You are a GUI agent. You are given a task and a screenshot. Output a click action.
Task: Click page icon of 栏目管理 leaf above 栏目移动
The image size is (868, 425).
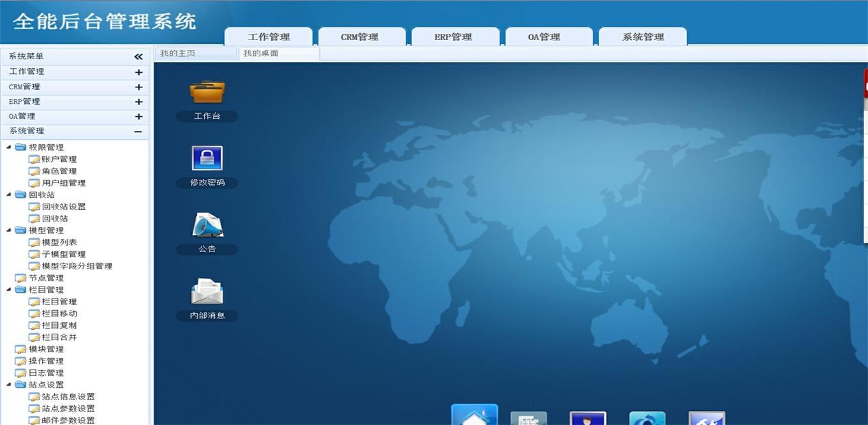34,302
